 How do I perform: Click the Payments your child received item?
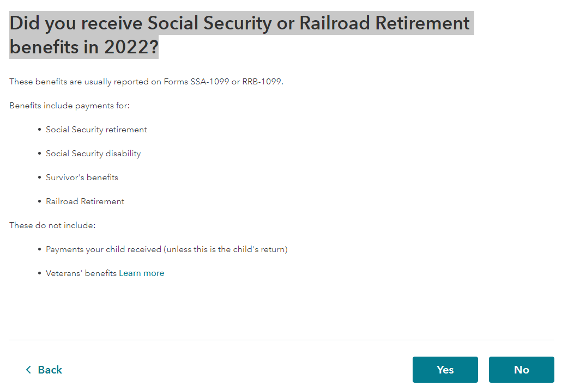click(x=167, y=249)
